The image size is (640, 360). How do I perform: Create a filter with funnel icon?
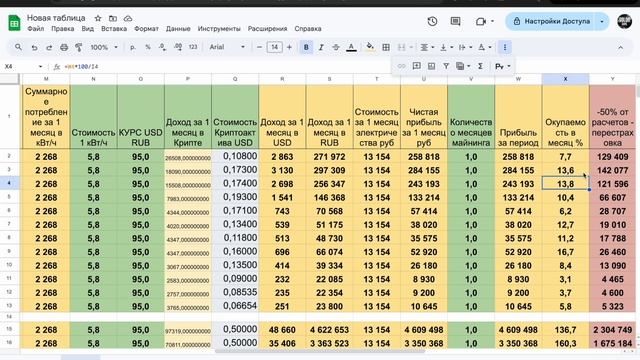point(446,66)
